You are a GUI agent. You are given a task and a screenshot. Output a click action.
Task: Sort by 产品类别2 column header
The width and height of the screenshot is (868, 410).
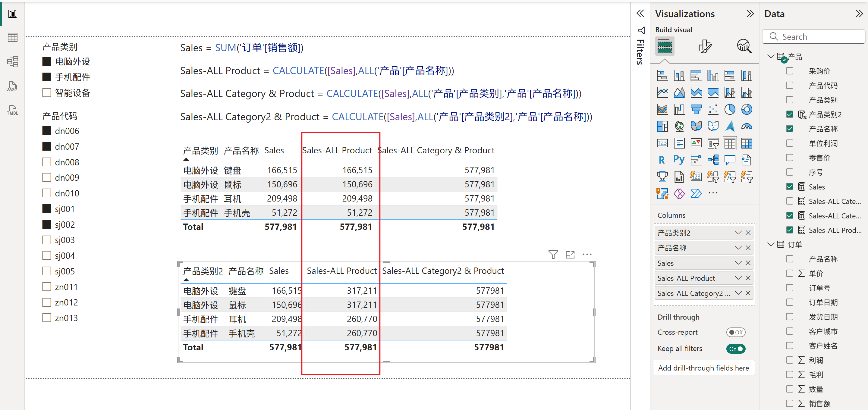(x=203, y=271)
